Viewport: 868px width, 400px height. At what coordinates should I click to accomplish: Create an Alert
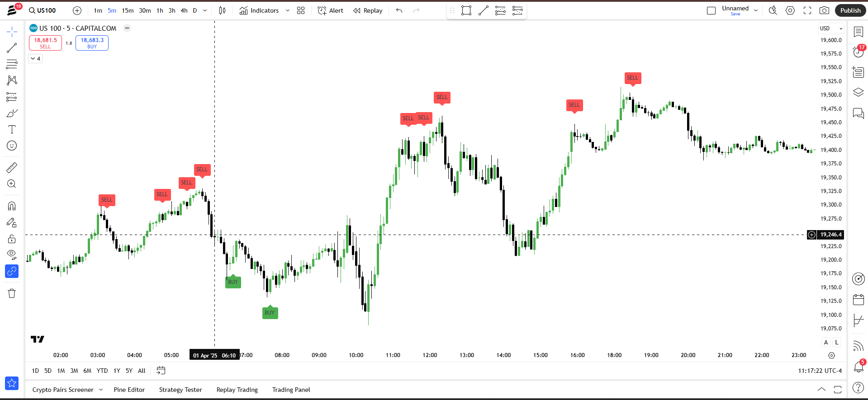(331, 10)
